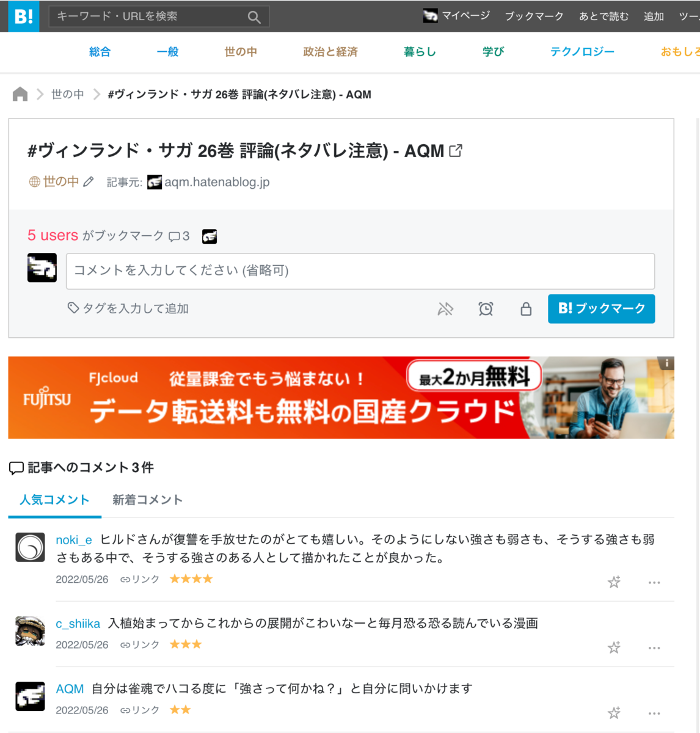Viewport: 700px width, 733px height.
Task: Click the tag icon near タグを入力して追加
Action: (73, 308)
